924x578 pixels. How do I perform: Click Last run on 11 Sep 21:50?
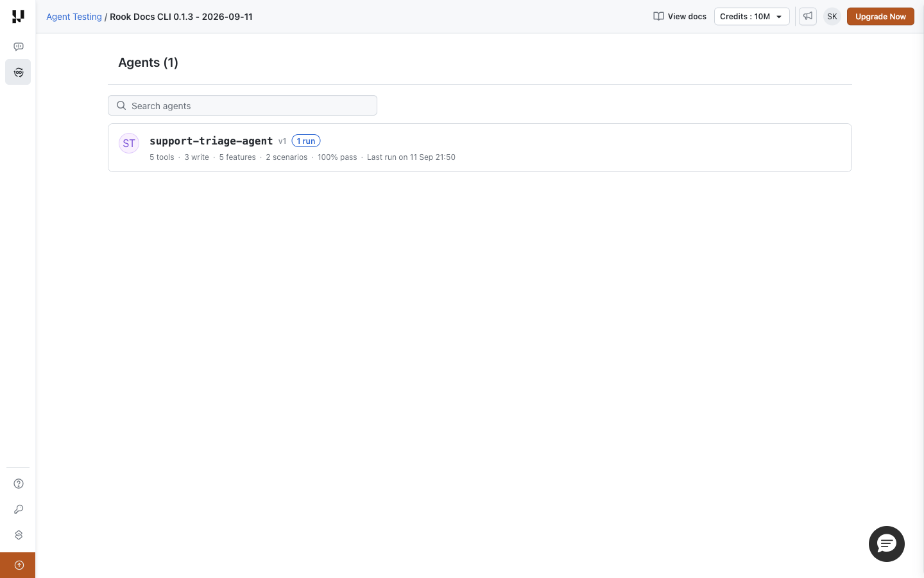point(411,157)
